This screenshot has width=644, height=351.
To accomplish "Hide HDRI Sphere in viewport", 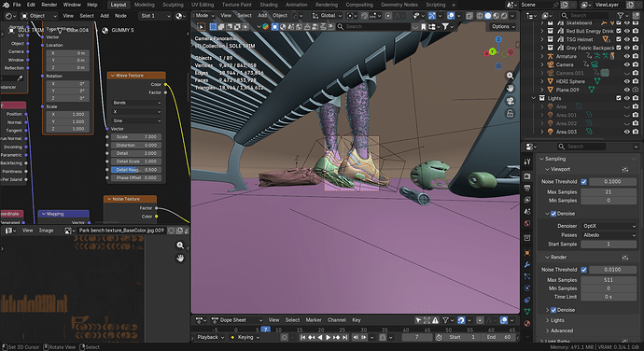I will (x=627, y=81).
